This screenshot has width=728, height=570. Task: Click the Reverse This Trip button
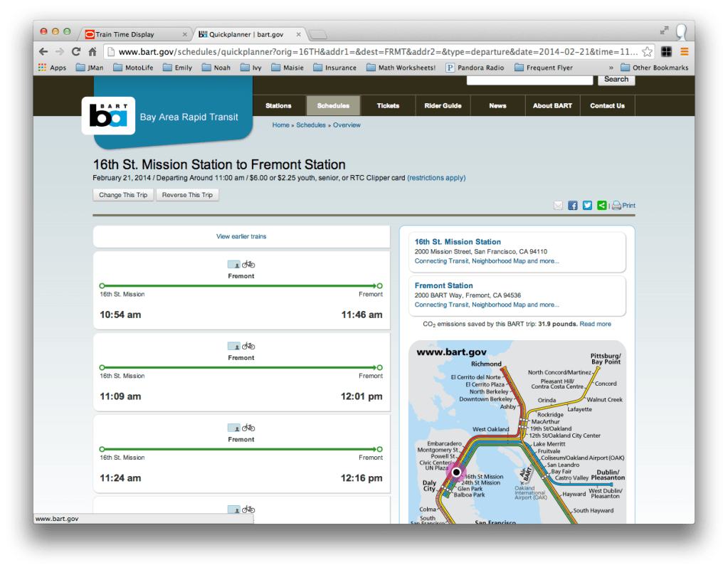(187, 194)
